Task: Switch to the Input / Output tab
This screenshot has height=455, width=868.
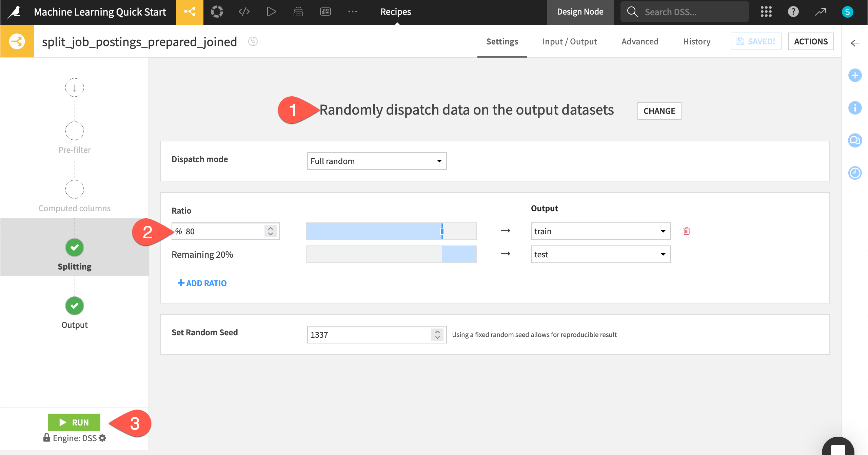Action: (570, 41)
